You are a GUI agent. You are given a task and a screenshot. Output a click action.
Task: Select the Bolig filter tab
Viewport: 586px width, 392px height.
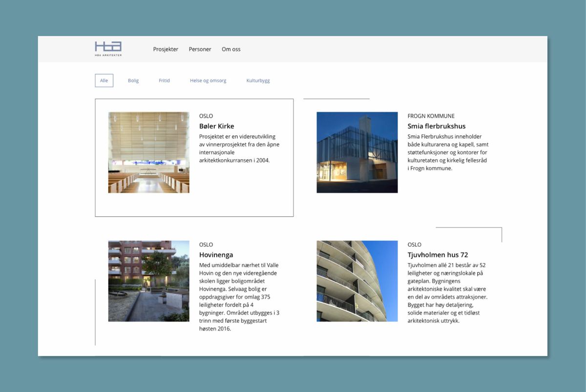[133, 81]
